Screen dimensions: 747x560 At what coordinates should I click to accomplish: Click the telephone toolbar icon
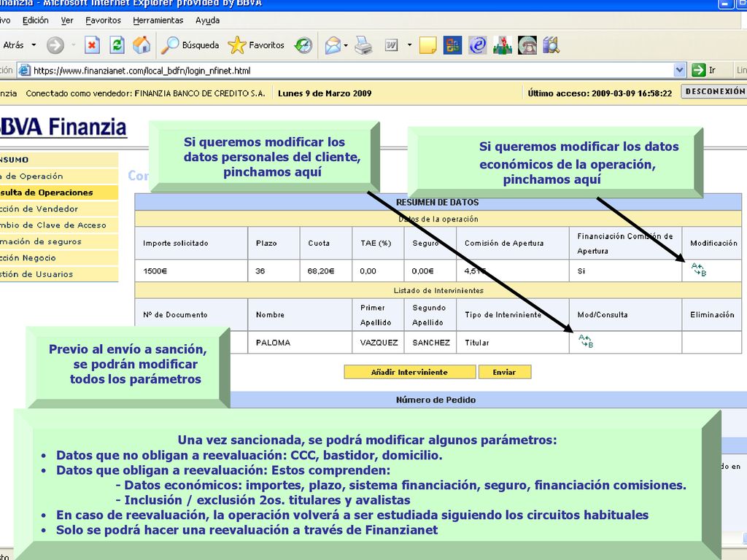click(527, 45)
